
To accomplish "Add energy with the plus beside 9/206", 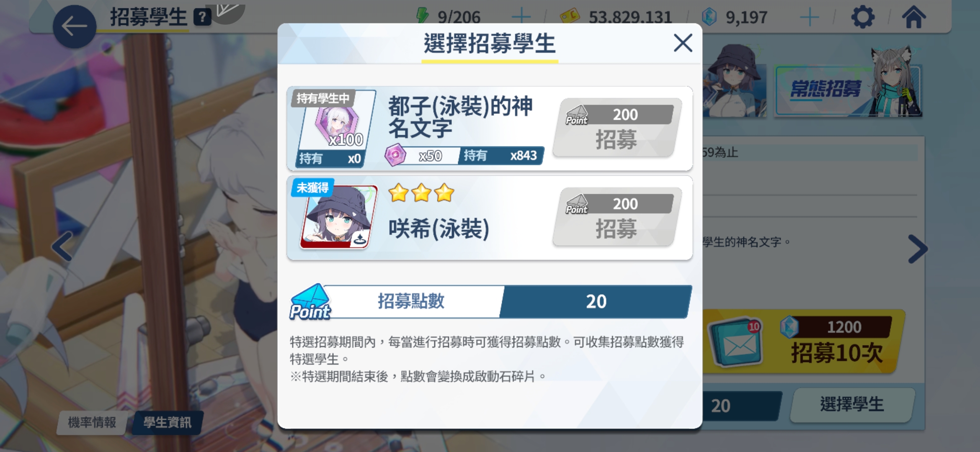I will [521, 17].
